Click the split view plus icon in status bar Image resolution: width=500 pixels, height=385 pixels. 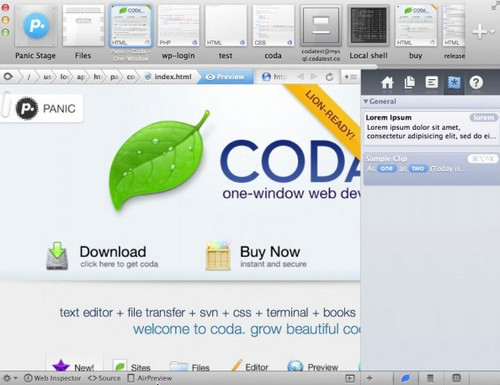(x=369, y=378)
